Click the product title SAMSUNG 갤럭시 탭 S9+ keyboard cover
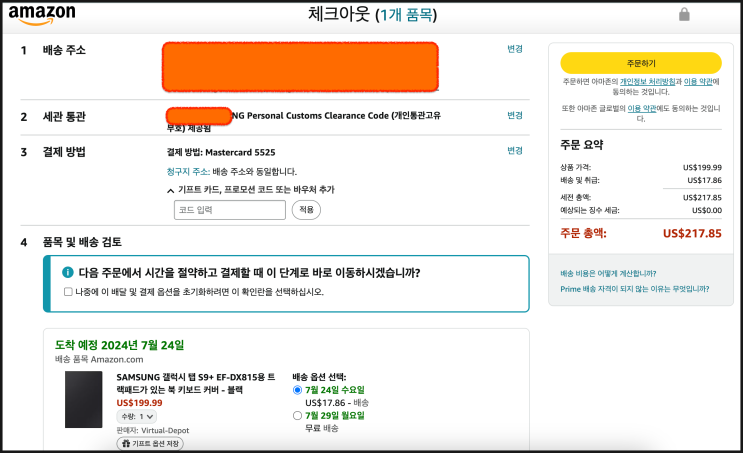The width and height of the screenshot is (743, 453). click(196, 383)
